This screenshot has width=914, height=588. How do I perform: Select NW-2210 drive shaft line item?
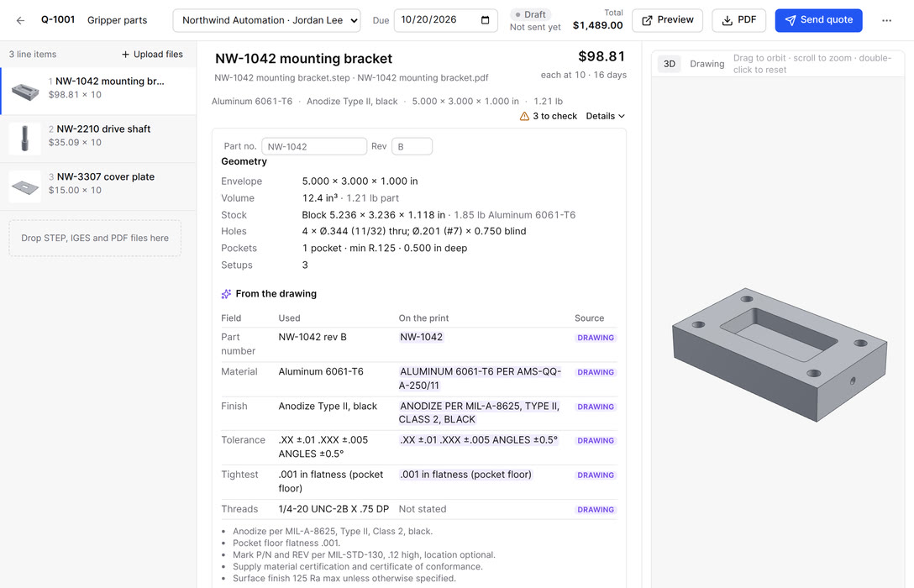click(x=98, y=139)
